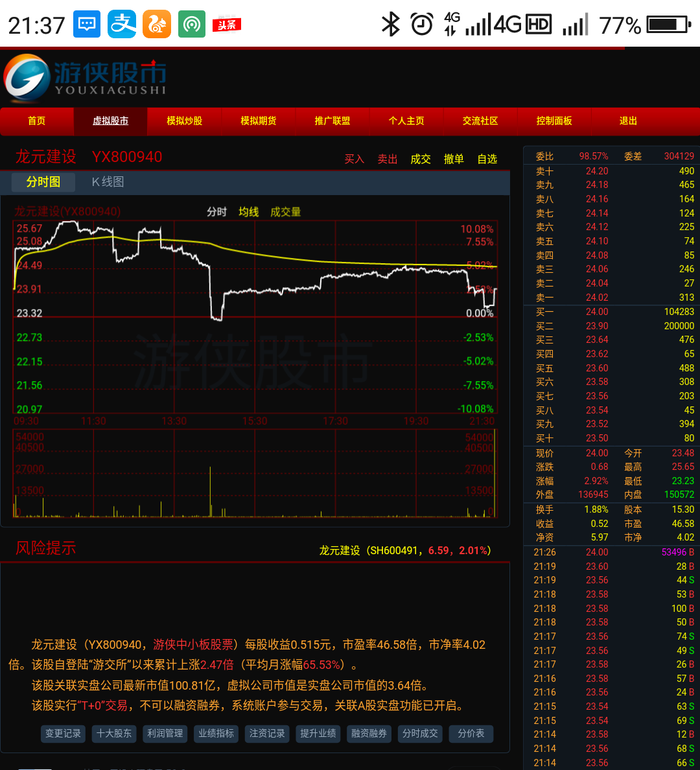
Task: Tap the green hotspot notification icon
Action: click(192, 25)
